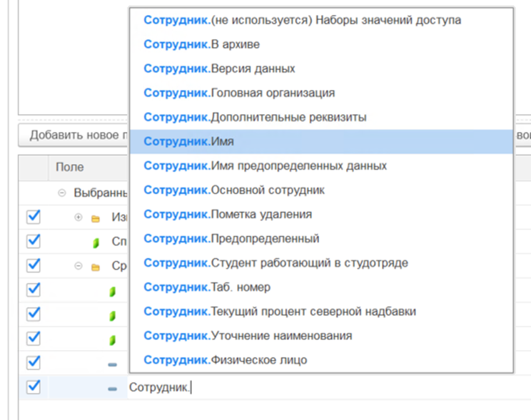Click the green field icon beside 'Сп'

(96, 242)
